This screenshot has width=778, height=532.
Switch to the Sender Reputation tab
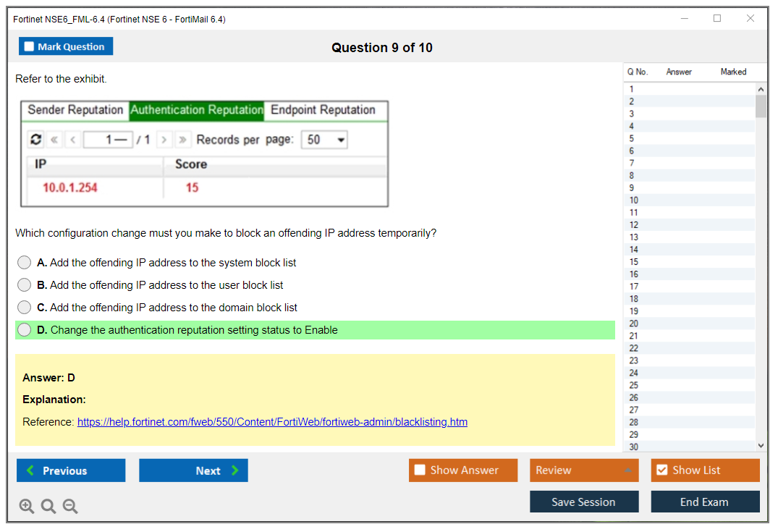(75, 110)
